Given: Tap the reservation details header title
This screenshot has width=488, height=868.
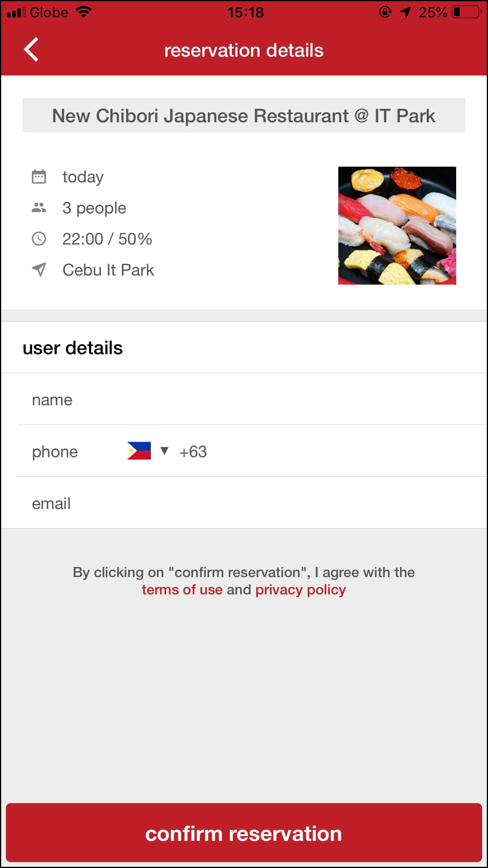Looking at the screenshot, I should tap(244, 50).
